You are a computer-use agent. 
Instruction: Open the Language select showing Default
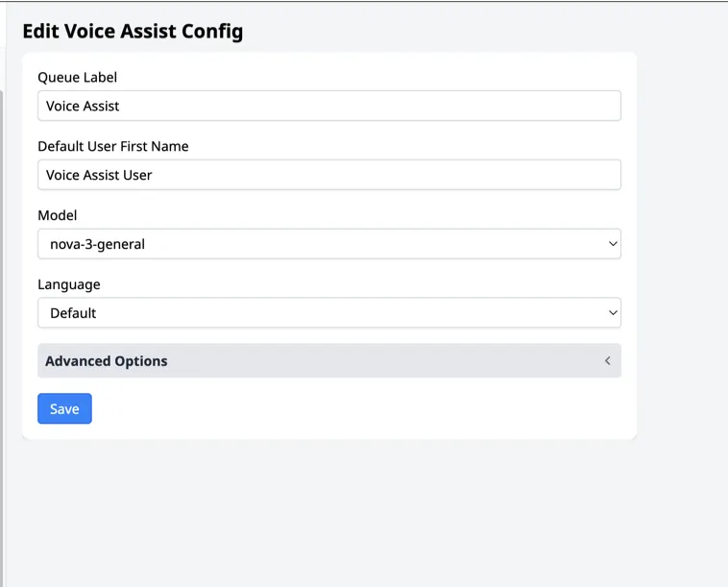(328, 313)
